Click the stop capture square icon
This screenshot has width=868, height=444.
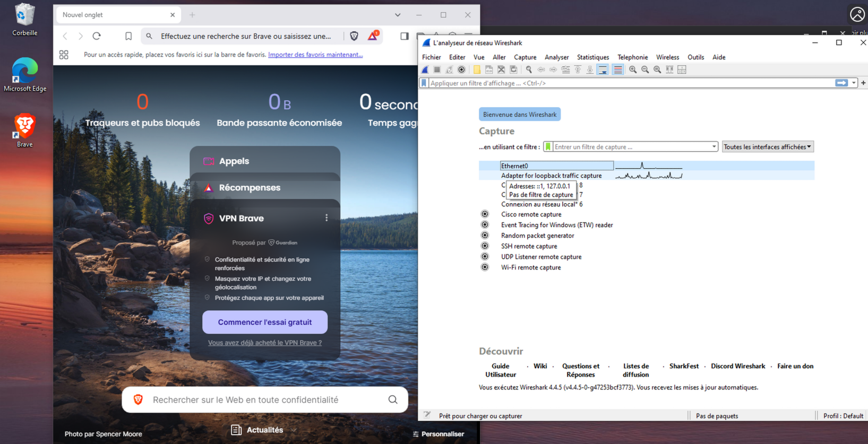coord(437,69)
